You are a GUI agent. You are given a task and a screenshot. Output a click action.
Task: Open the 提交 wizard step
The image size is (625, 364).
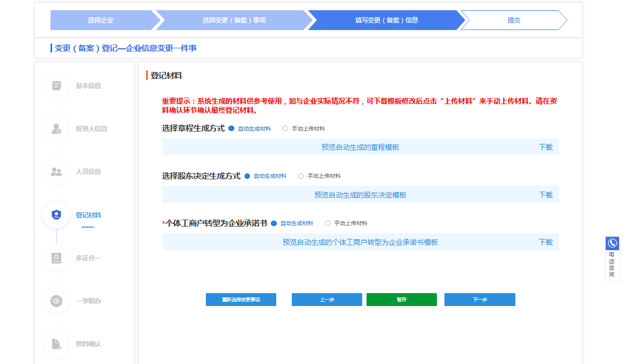[x=514, y=20]
